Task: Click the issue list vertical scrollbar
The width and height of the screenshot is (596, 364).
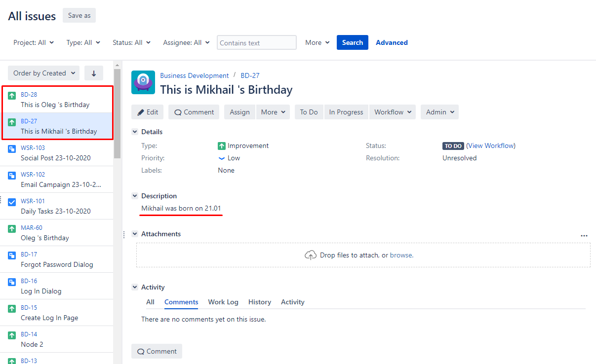Action: click(x=118, y=113)
